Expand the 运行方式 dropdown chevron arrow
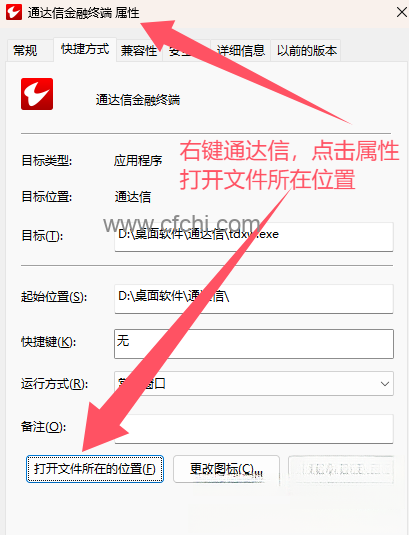 coord(385,384)
